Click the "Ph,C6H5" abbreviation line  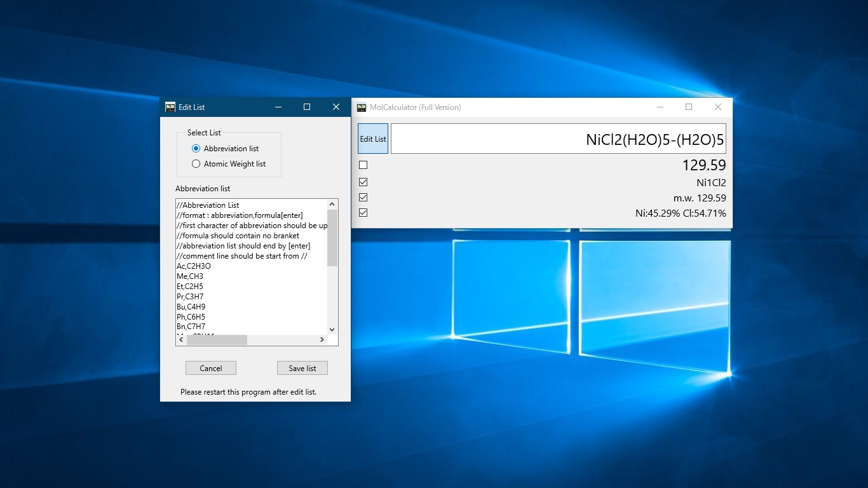pyautogui.click(x=191, y=317)
